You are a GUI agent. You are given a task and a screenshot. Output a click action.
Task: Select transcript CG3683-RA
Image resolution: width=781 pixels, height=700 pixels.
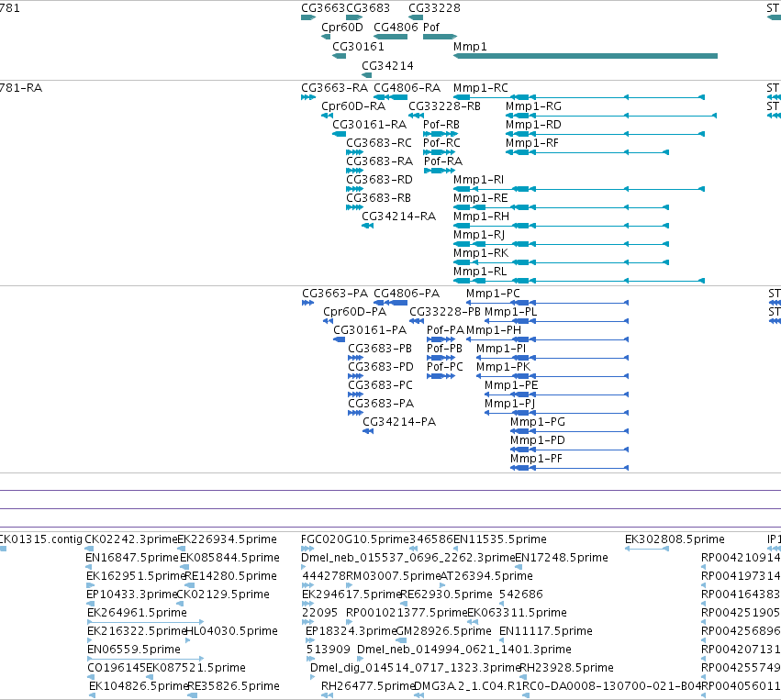(x=354, y=171)
